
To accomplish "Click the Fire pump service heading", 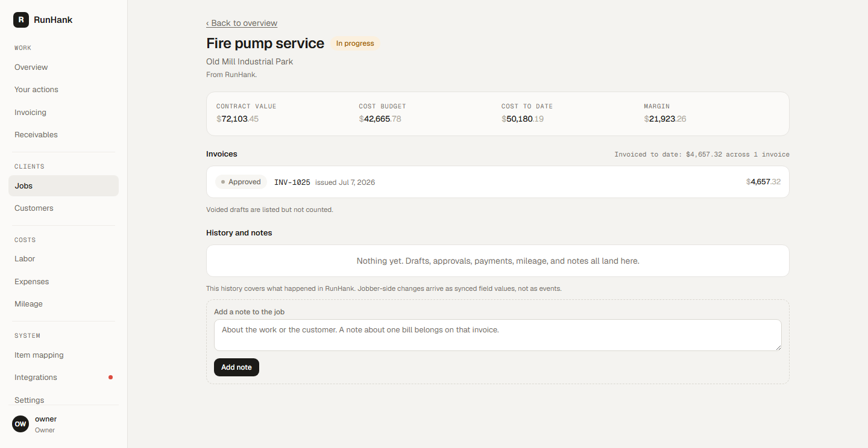I will tap(265, 43).
